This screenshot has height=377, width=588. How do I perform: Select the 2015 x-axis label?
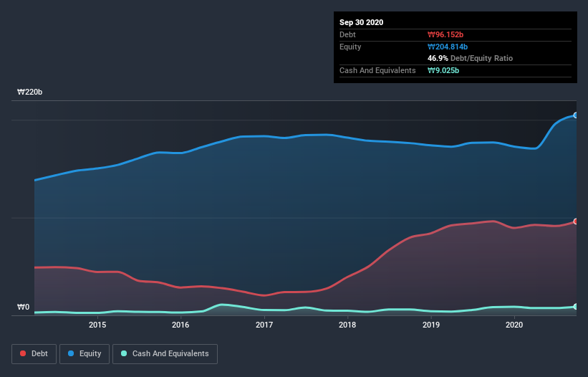pyautogui.click(x=97, y=325)
